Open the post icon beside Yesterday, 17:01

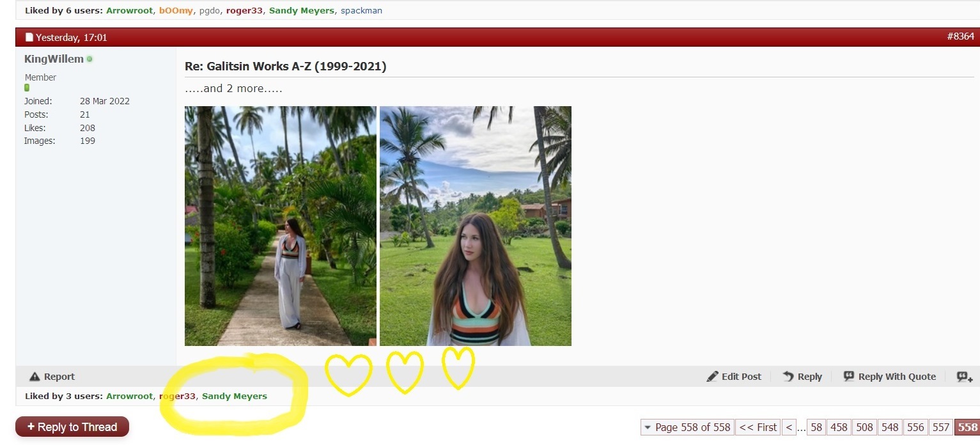[x=29, y=37]
